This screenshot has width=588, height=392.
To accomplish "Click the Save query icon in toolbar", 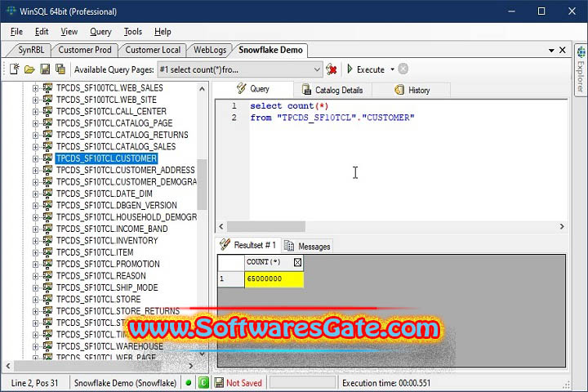I will click(45, 69).
